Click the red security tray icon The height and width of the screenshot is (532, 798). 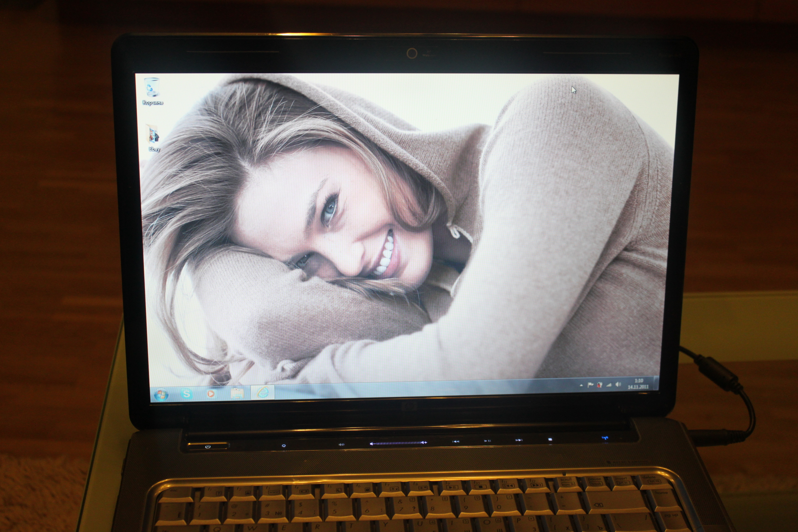click(x=600, y=385)
